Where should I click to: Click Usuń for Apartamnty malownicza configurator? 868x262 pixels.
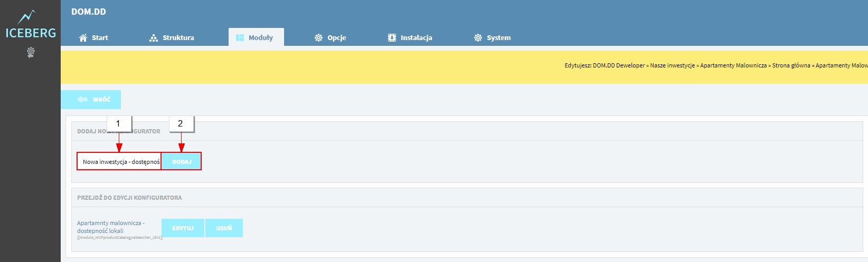224,228
